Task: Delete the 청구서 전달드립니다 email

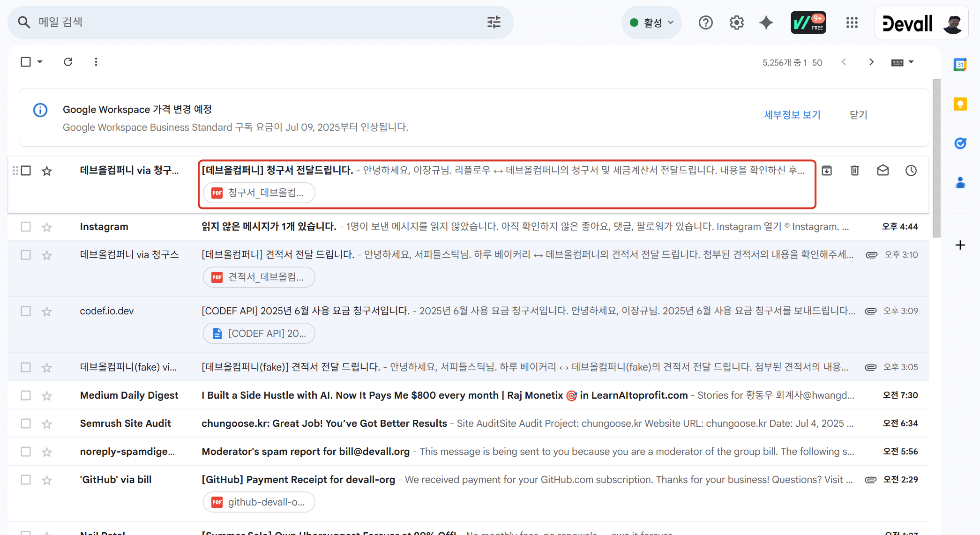Action: 855,171
